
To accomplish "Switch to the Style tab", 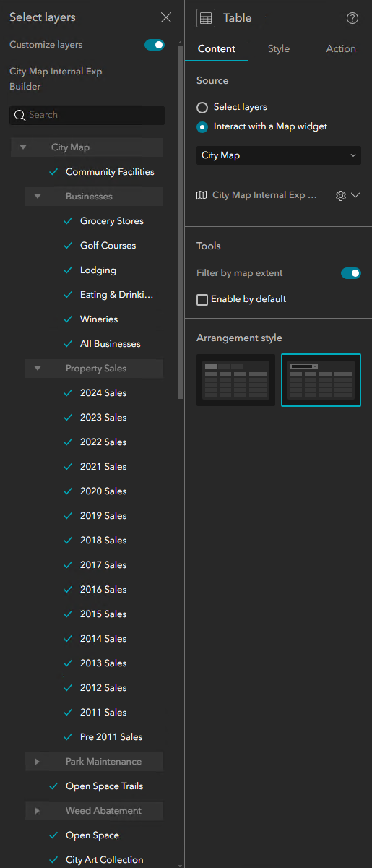I will (x=279, y=49).
